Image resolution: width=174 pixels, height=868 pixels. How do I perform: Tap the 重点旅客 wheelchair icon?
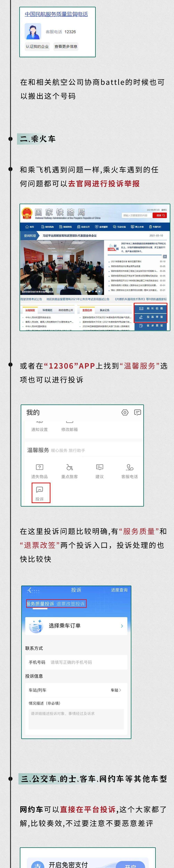click(x=70, y=467)
